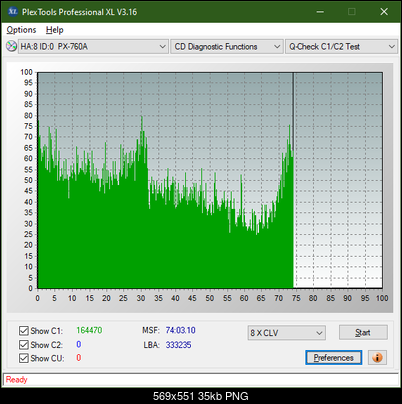402x404 pixels.
Task: Click the disc drive icon beside drive selector
Action: (x=11, y=46)
